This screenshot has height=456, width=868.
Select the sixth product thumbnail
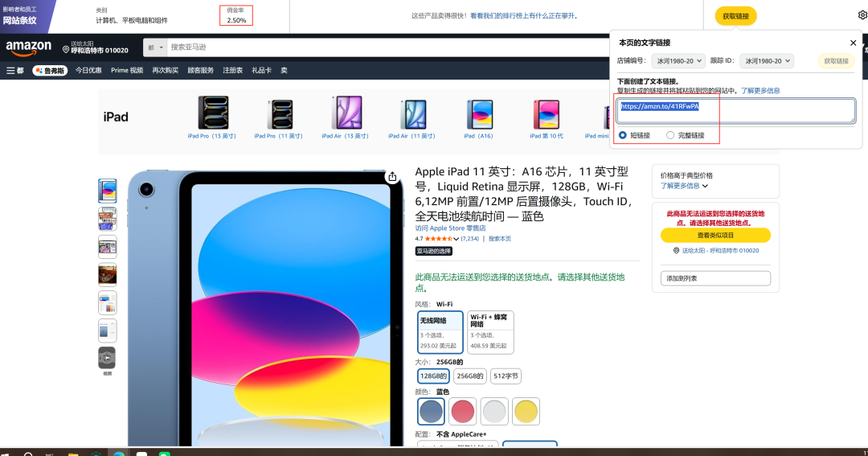click(108, 331)
